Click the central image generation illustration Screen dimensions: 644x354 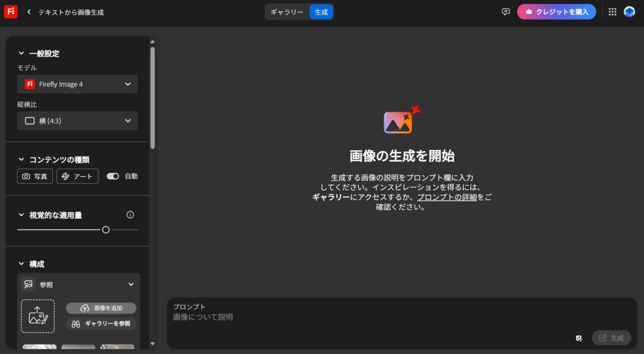pos(401,120)
